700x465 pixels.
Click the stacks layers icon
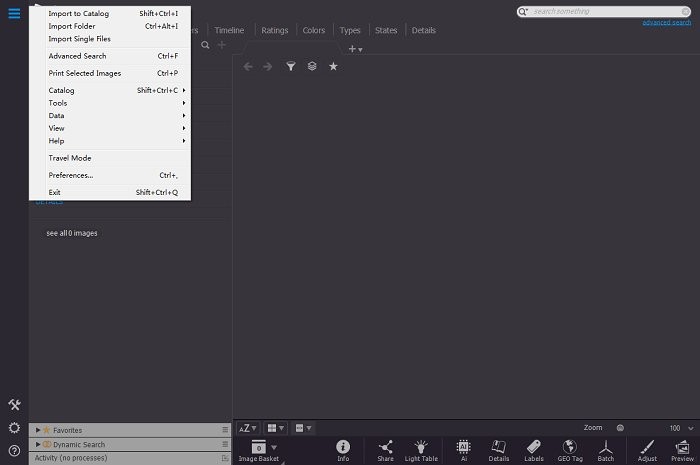point(312,66)
